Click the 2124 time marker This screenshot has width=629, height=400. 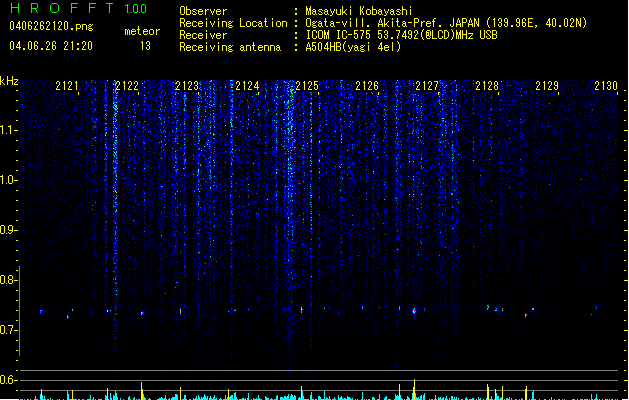point(247,86)
